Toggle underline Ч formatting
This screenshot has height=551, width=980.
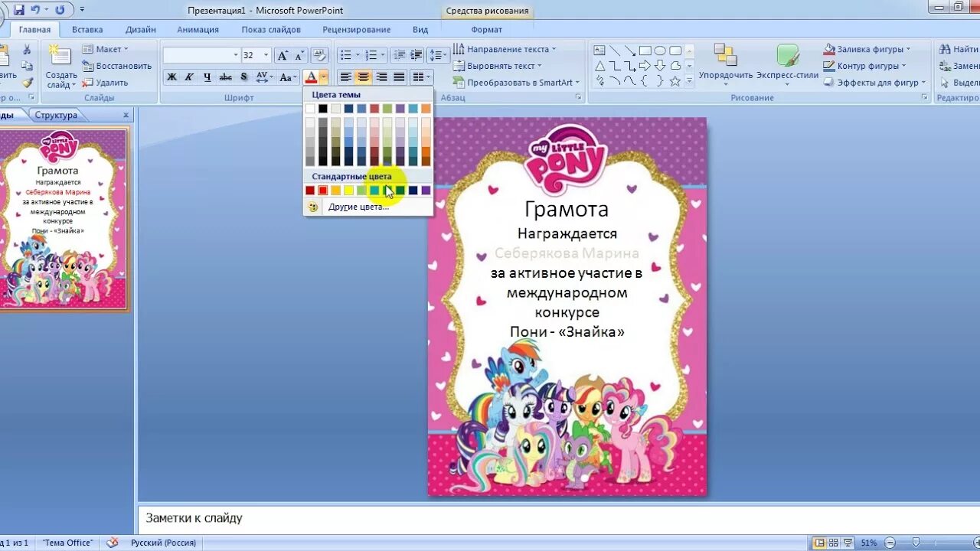click(x=207, y=77)
